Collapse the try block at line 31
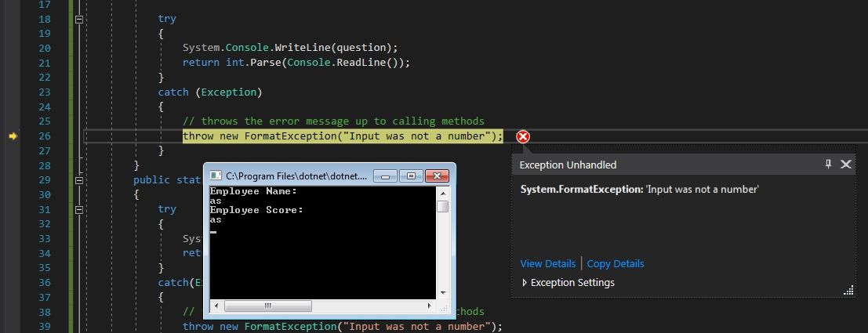868x333 pixels. coord(78,210)
